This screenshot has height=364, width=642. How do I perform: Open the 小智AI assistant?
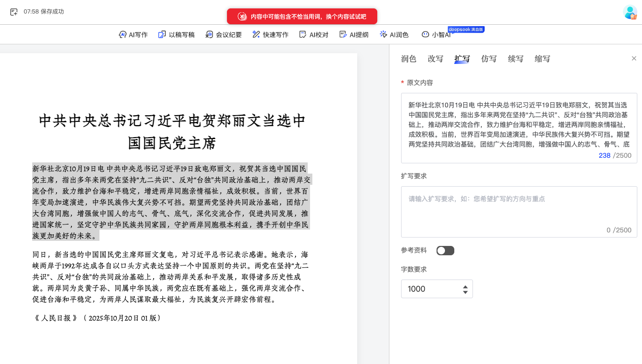click(x=436, y=35)
